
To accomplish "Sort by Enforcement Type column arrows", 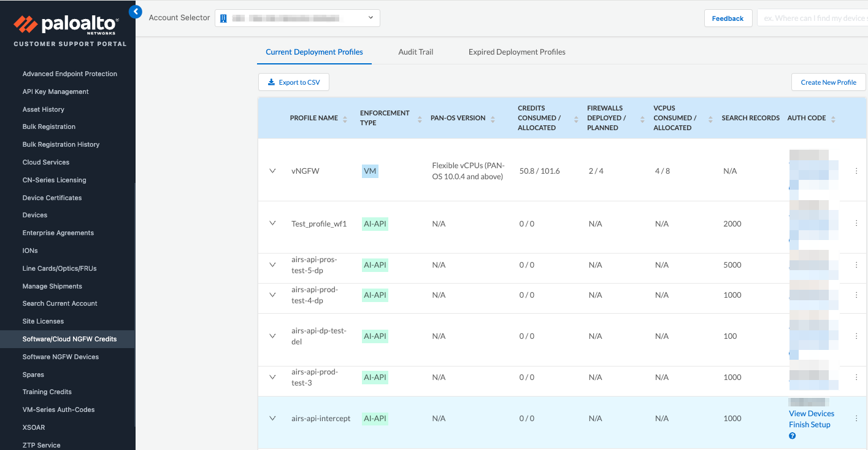I will tap(420, 118).
